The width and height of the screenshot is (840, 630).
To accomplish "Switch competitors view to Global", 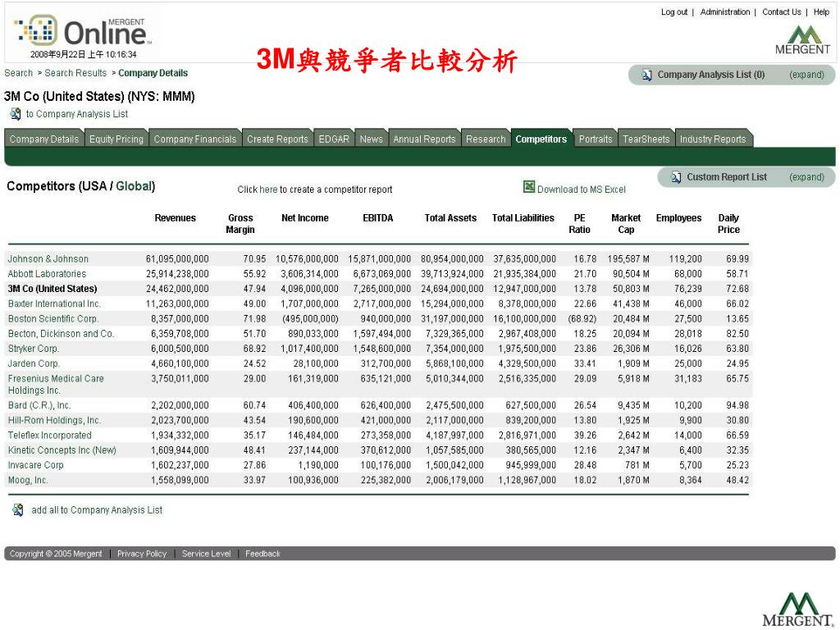I will coord(134,186).
